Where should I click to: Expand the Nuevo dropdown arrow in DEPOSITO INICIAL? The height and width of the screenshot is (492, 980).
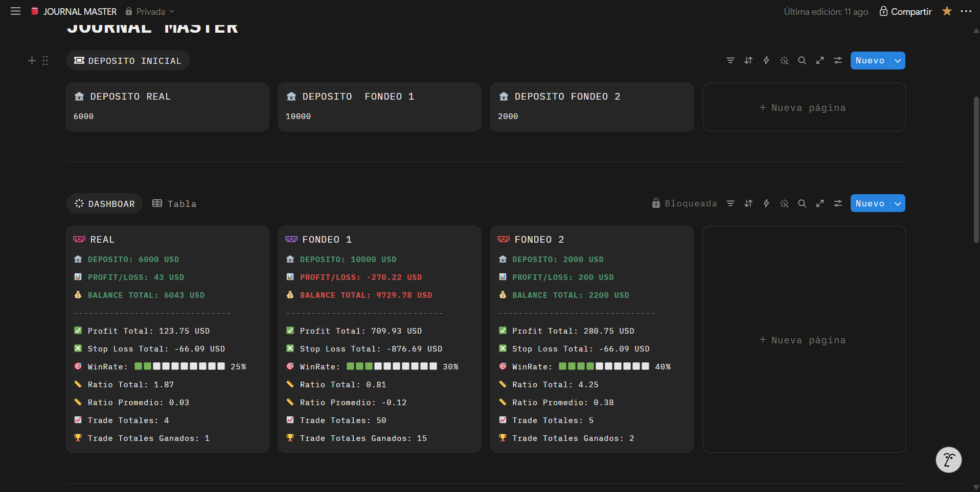click(x=898, y=60)
